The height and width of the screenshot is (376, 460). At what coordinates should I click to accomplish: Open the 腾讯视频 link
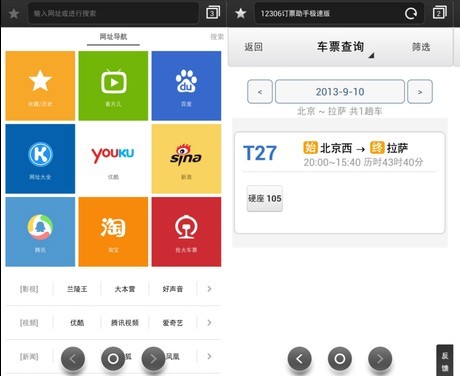[x=125, y=323]
